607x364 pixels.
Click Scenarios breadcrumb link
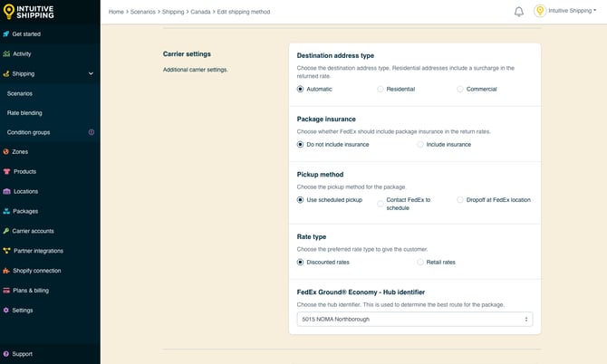(x=143, y=12)
